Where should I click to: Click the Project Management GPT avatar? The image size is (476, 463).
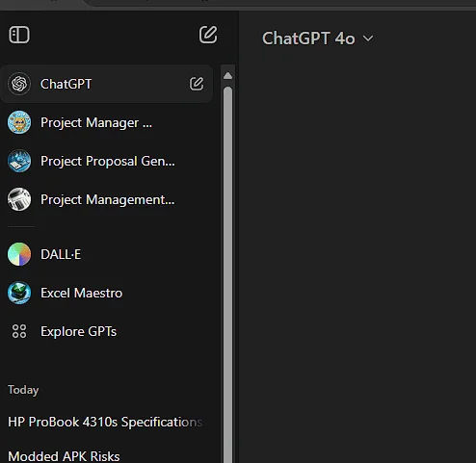19,199
